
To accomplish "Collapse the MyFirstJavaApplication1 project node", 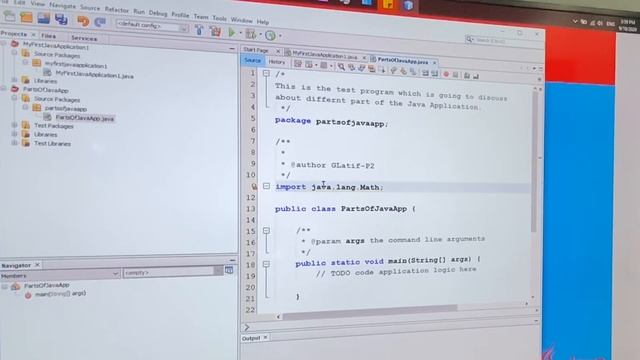I will [x=4, y=43].
